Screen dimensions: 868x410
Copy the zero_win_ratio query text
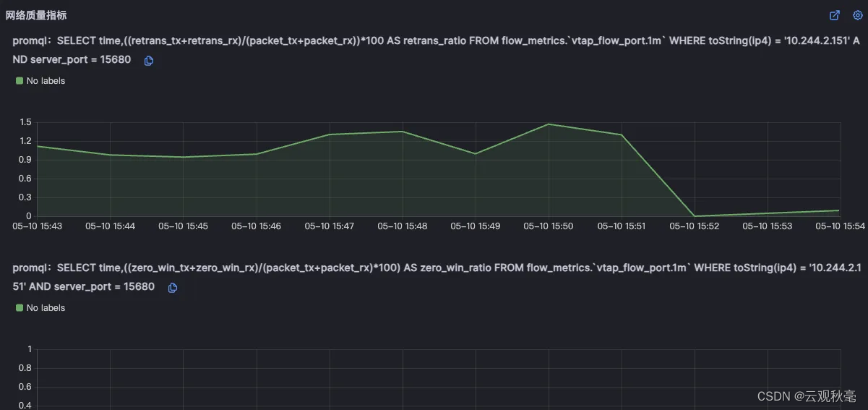[x=173, y=288]
